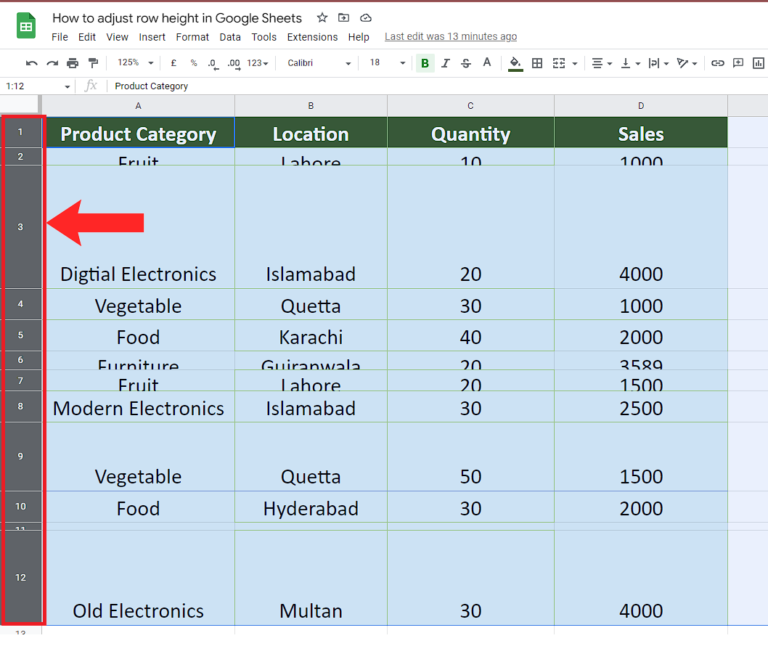Open the File menu
The image size is (768, 646).
[x=60, y=37]
